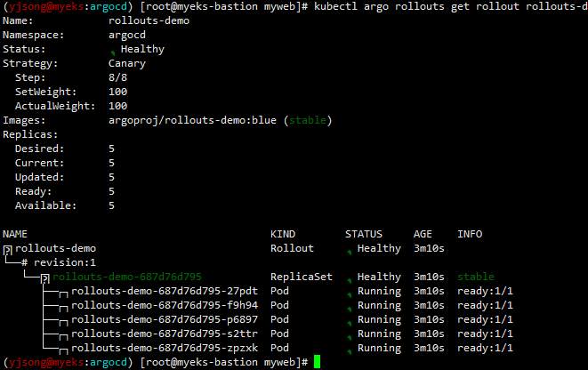Image resolution: width=588 pixels, height=370 pixels.
Task: Click the pod icon for rollouts-demo-687d76d795-f9h94
Action: pos(63,309)
